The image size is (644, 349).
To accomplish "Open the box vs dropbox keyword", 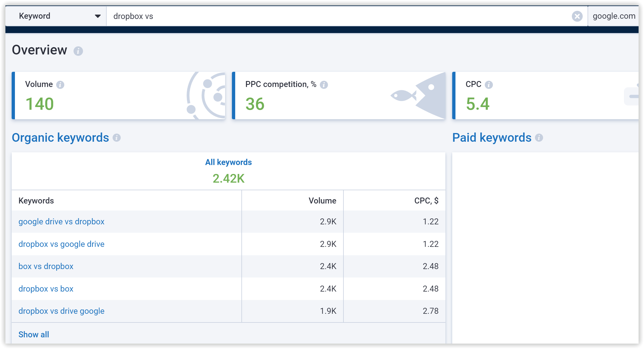I will point(46,266).
